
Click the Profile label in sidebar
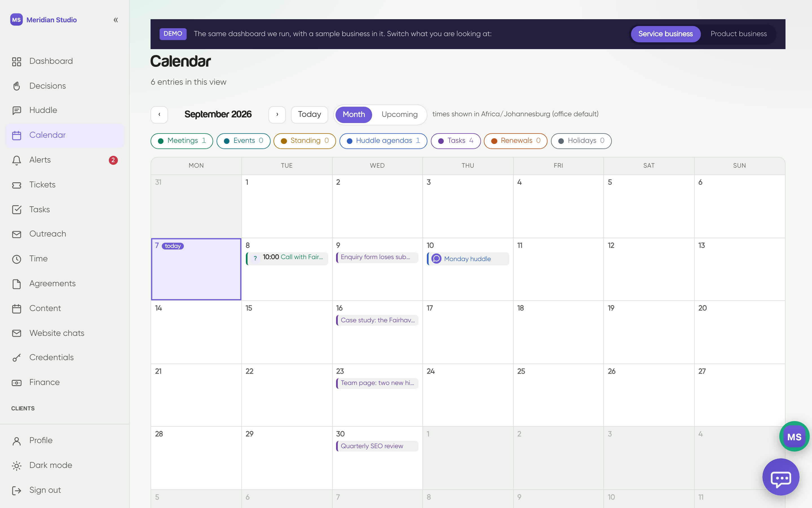coord(41,441)
